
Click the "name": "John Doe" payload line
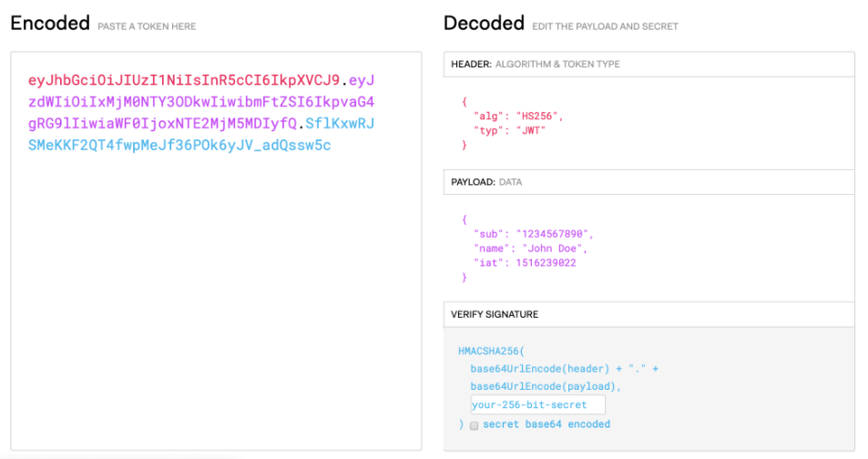(530, 249)
